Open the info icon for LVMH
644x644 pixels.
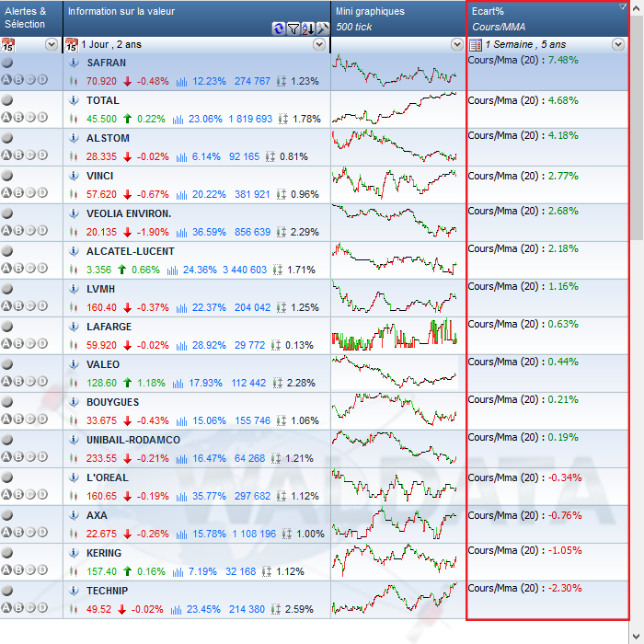click(74, 289)
